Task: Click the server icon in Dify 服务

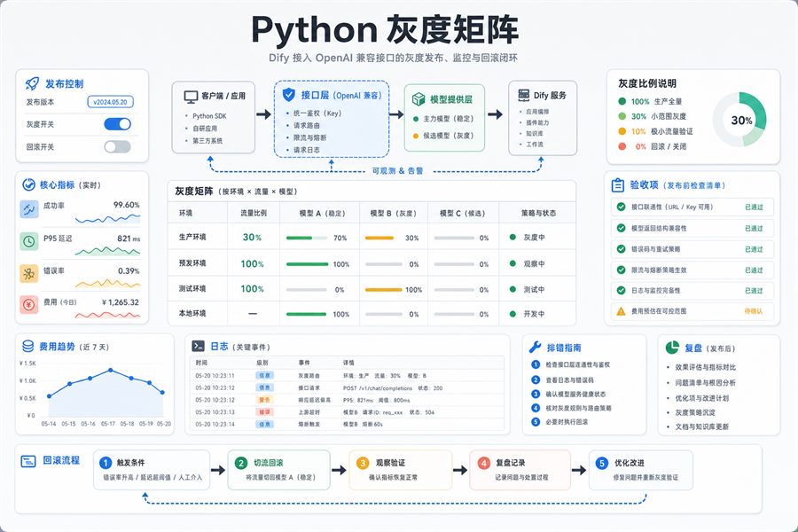Action: (523, 95)
